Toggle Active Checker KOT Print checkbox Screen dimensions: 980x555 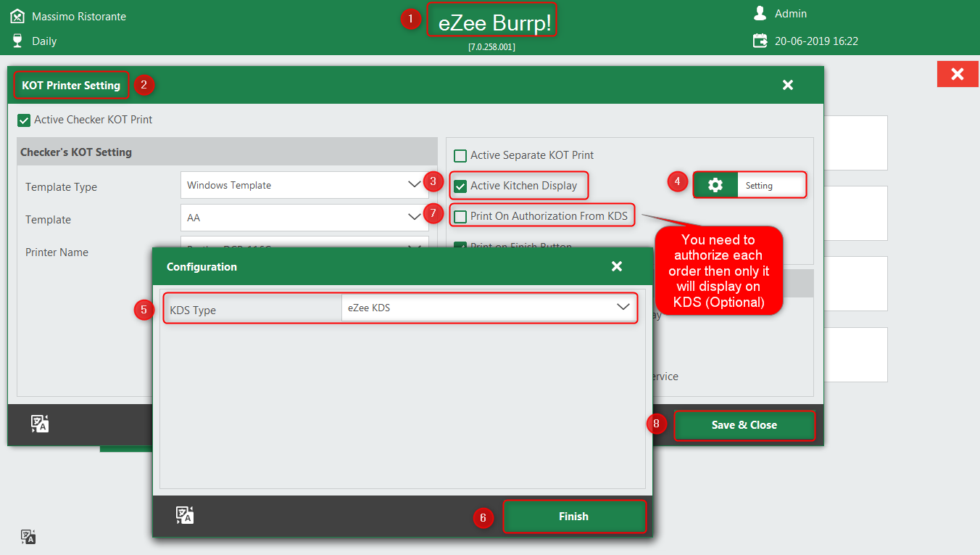pyautogui.click(x=24, y=120)
